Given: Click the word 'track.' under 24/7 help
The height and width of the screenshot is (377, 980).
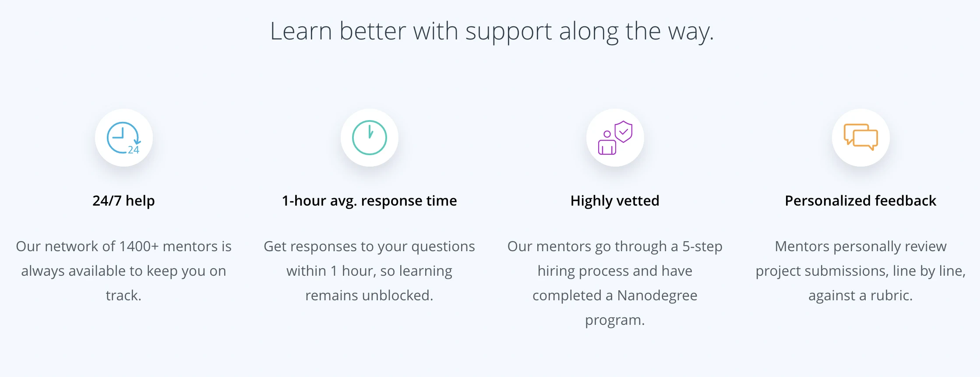Looking at the screenshot, I should (123, 295).
